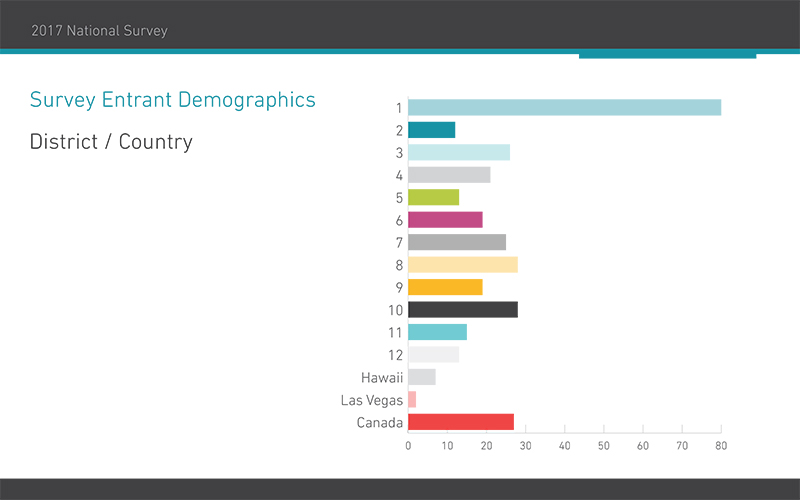
Task: Click the "2017 National Survey" header title
Action: (x=99, y=31)
